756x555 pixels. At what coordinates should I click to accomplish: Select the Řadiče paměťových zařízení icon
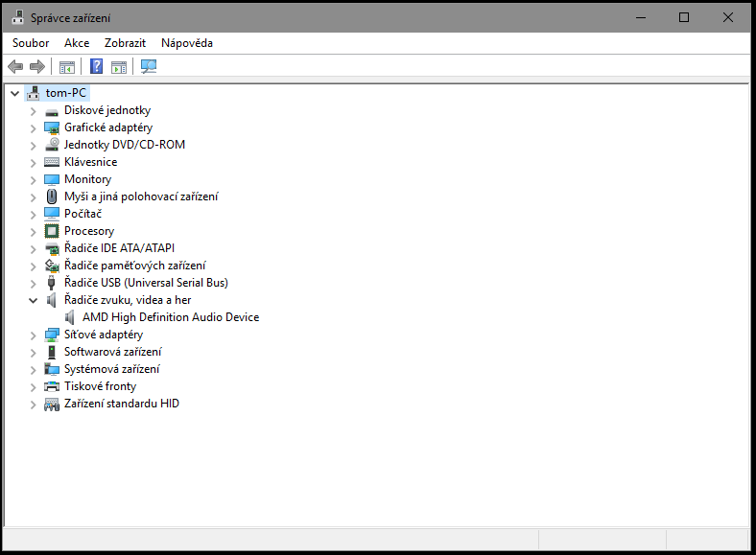[x=52, y=266]
